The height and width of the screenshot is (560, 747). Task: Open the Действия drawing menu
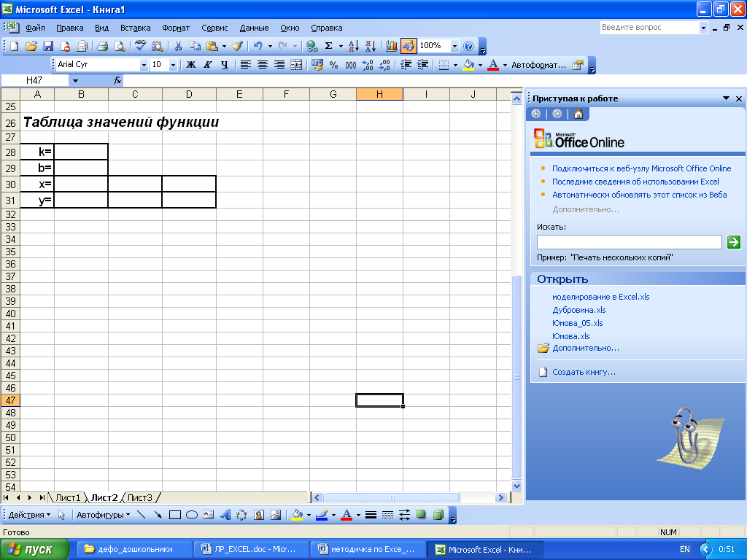coord(29,515)
